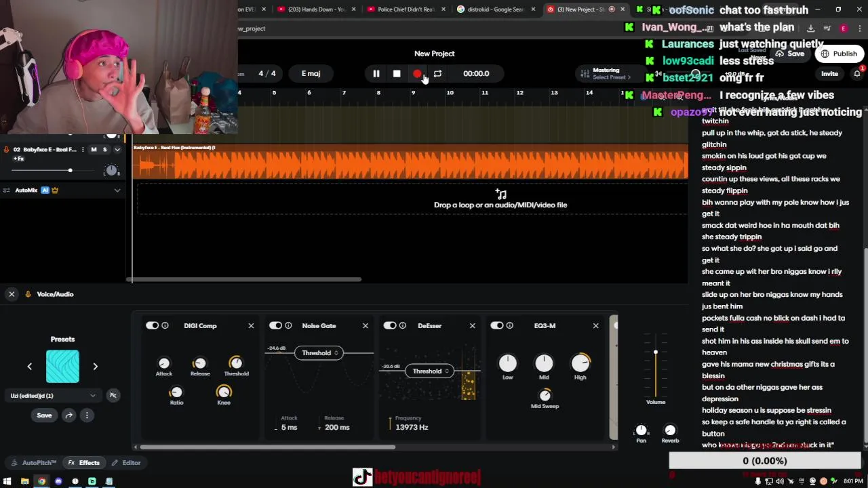The image size is (868, 488).
Task: Expand the Babyfxce E track options chevron
Action: point(117,149)
